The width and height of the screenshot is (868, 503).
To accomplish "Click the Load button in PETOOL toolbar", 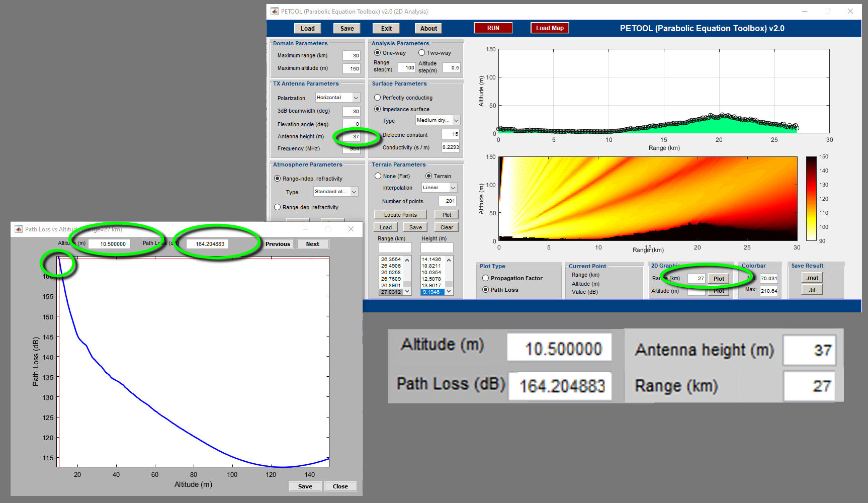I will pos(308,29).
